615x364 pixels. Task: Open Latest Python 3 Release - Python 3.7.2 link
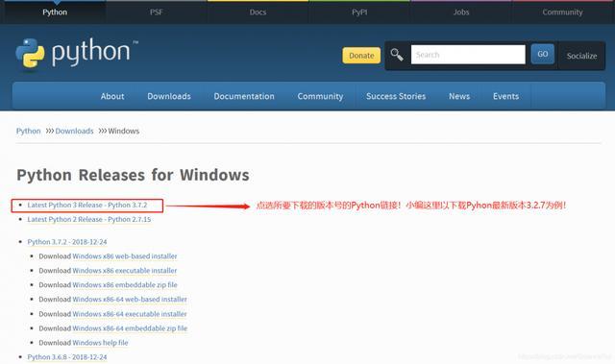tap(87, 205)
